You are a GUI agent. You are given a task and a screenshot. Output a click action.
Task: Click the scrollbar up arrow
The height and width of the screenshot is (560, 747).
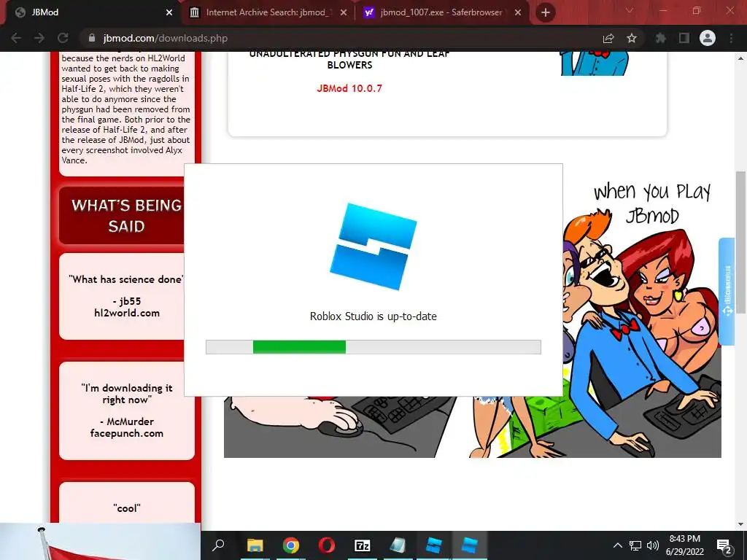click(x=741, y=58)
